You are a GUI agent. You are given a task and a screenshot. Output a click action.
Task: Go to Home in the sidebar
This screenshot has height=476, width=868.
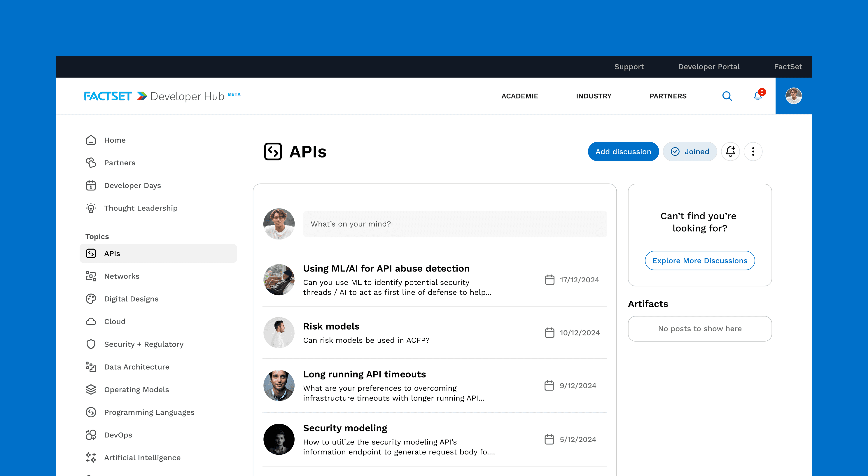(115, 140)
